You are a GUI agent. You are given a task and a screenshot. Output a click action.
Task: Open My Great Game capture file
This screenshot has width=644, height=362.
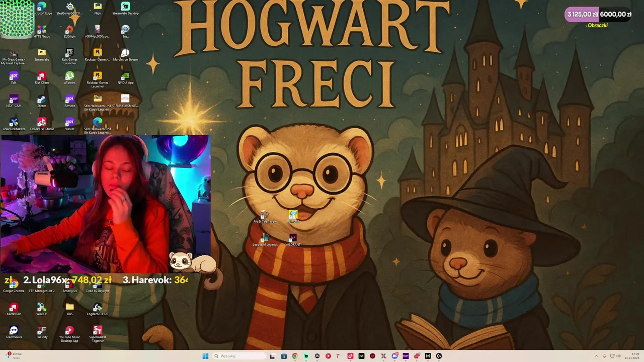[14, 57]
